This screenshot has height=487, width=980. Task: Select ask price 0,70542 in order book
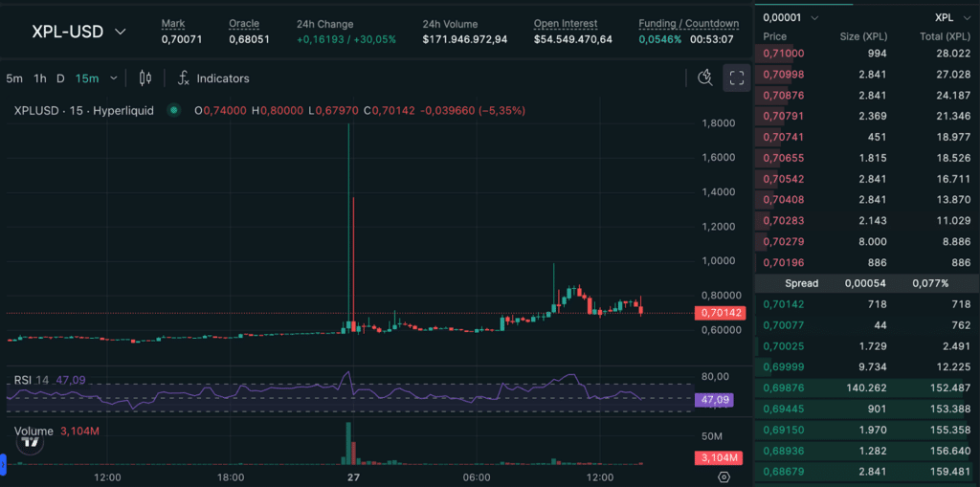tap(784, 179)
